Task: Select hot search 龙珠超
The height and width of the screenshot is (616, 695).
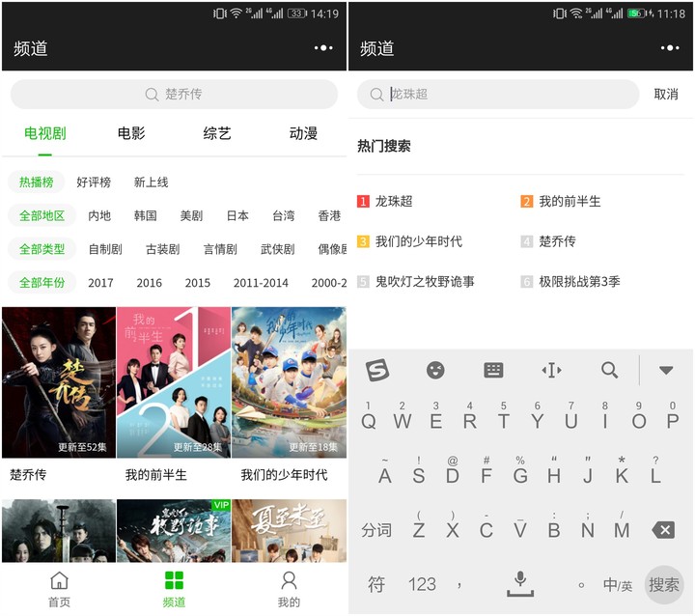Action: 385,202
